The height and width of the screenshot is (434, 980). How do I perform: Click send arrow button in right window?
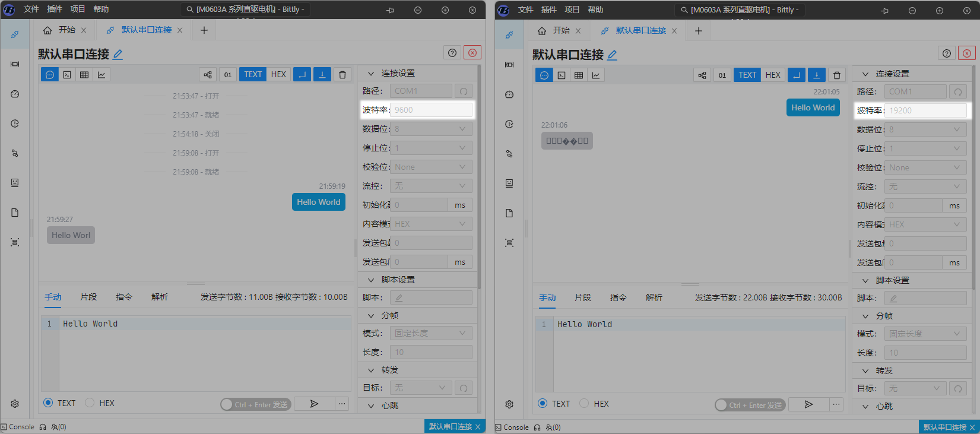(x=808, y=404)
